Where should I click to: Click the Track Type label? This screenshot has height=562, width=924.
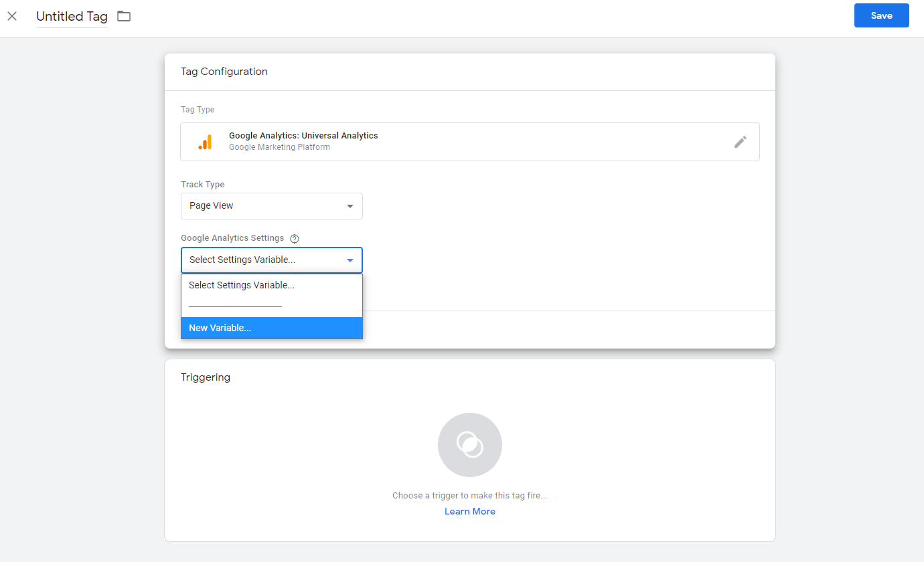coord(203,185)
